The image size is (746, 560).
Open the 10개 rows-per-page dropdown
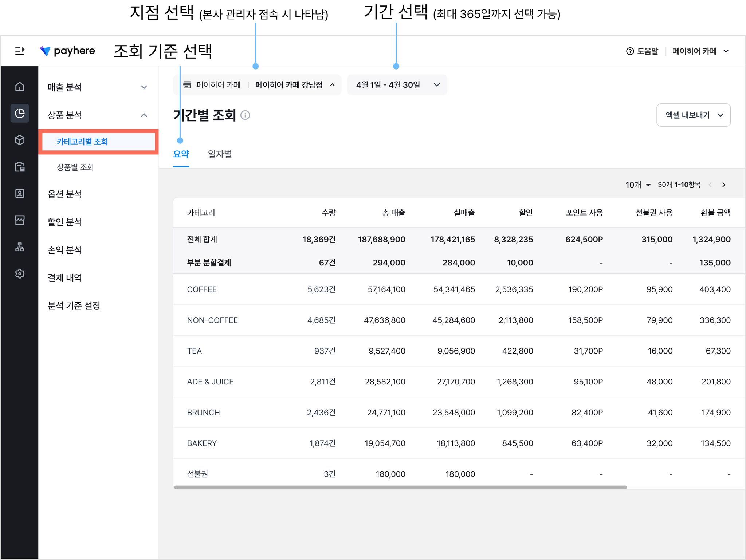638,185
